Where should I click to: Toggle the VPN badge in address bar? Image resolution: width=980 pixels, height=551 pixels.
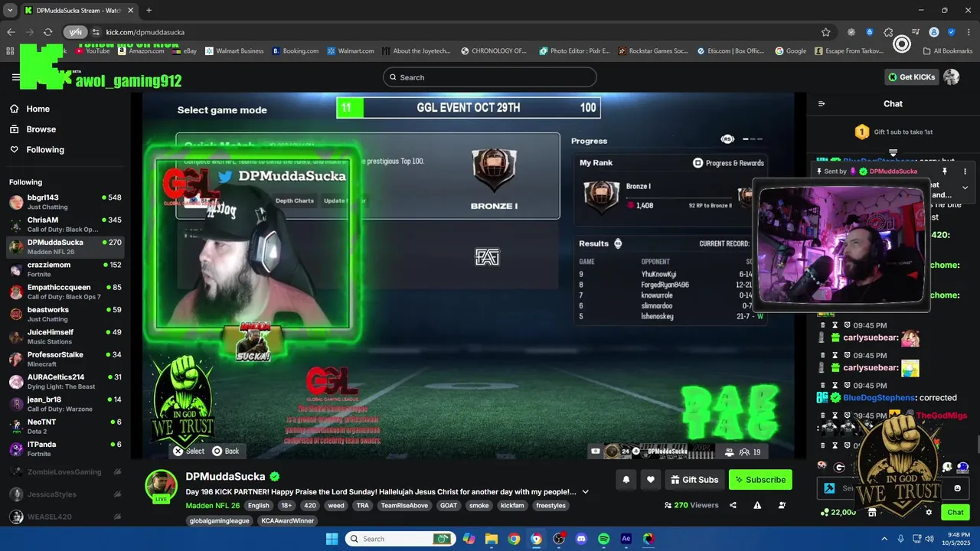pyautogui.click(x=75, y=32)
